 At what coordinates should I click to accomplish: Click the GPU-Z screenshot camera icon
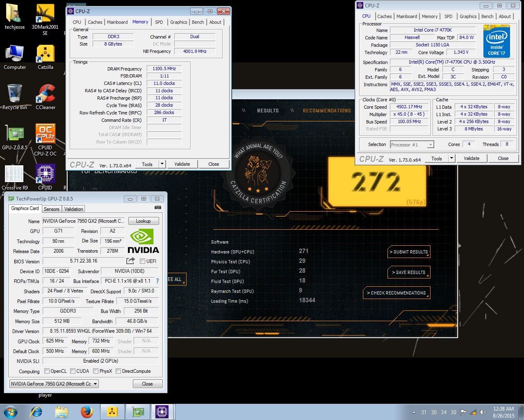[157, 208]
